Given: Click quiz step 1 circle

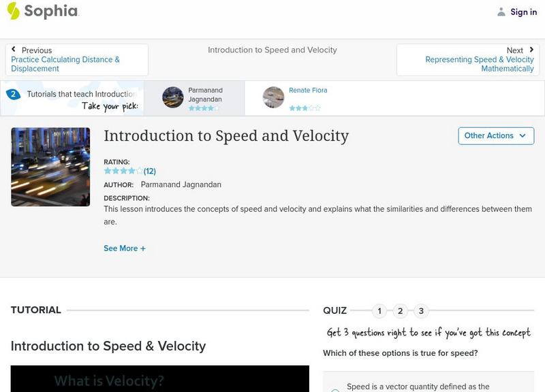Looking at the screenshot, I should coord(379,310).
